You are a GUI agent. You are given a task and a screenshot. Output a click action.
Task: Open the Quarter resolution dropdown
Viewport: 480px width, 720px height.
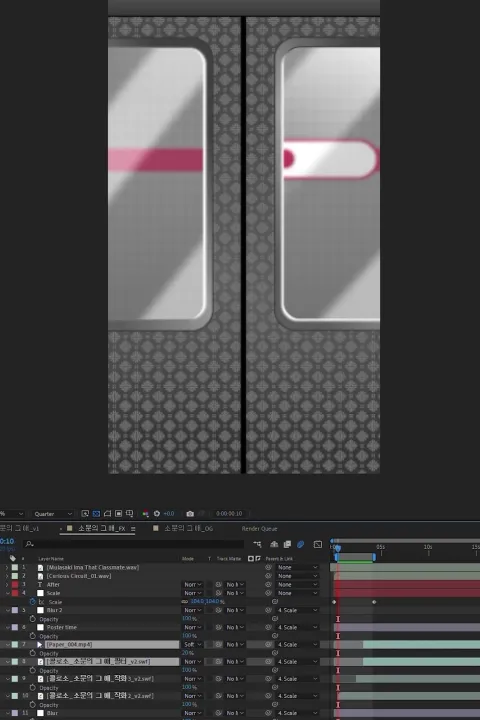[x=53, y=514]
